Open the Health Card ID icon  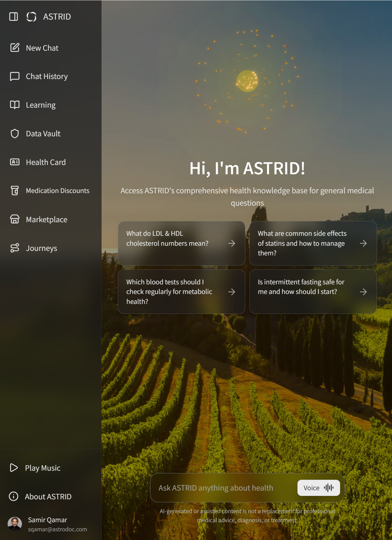click(15, 162)
